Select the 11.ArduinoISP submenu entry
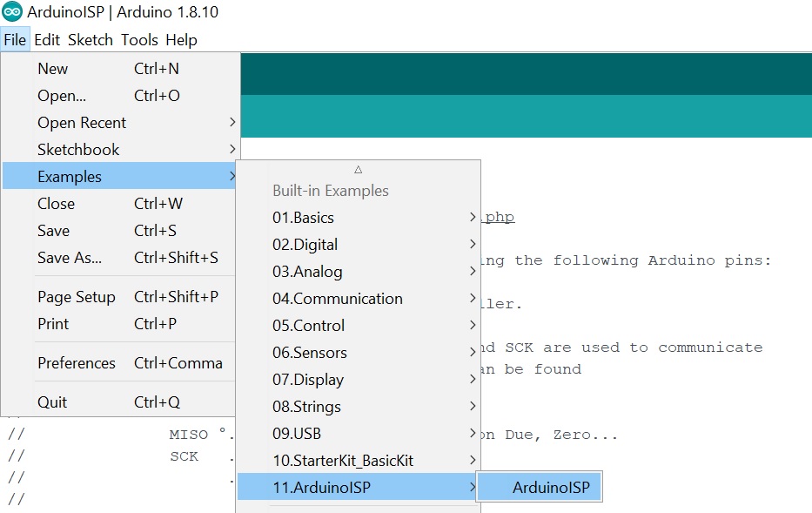812x513 pixels. [358, 487]
